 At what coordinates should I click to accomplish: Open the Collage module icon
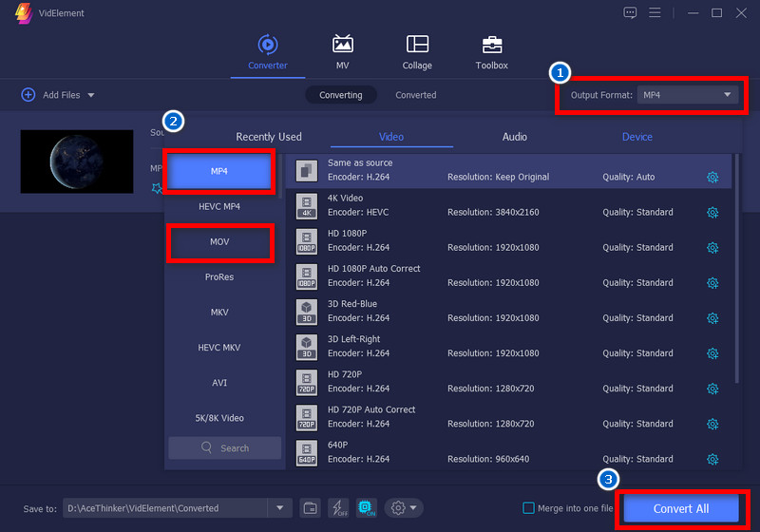pos(417,44)
